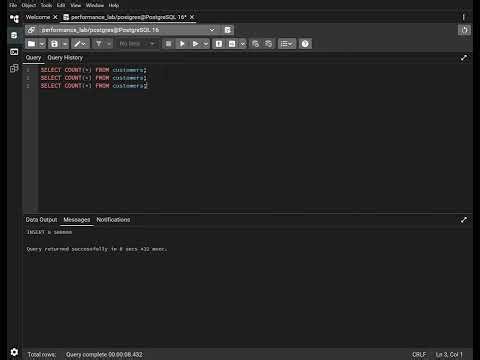Click the Execute script play icon

click(x=196, y=44)
